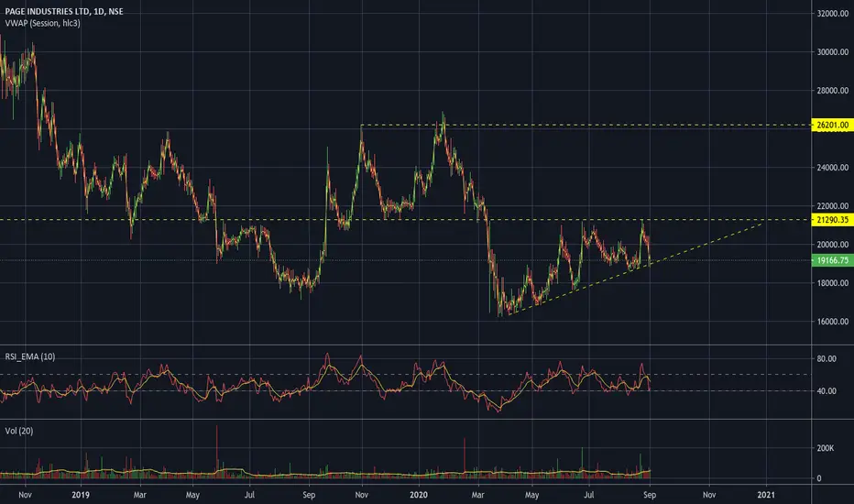This screenshot has height=504, width=854.
Task: Select the dashed horizontal line at 26201.00
Action: click(586, 126)
